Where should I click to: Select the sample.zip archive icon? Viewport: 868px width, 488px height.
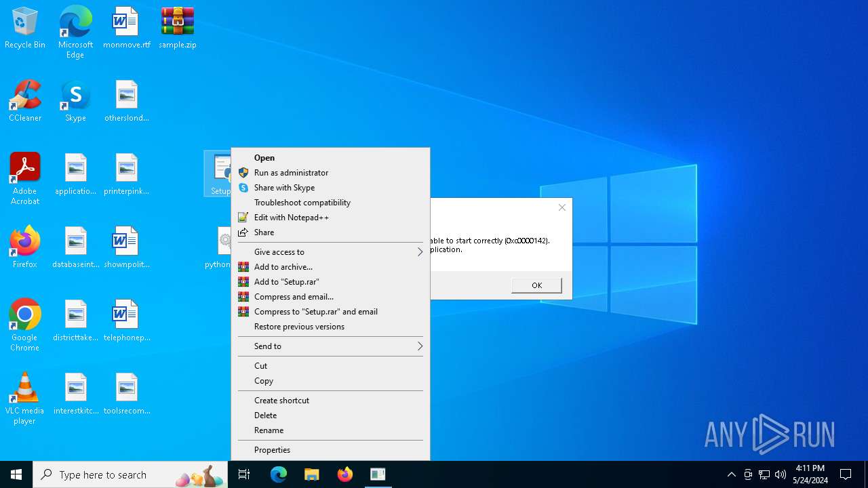point(178,28)
